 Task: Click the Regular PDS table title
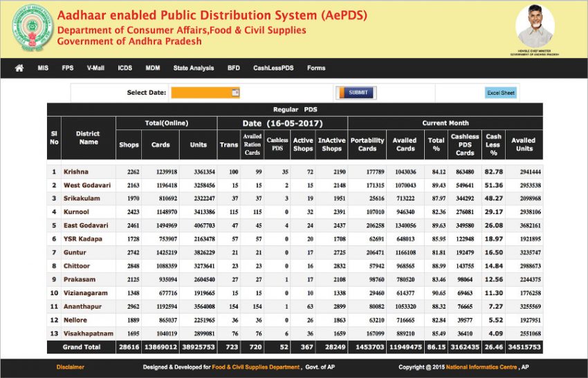click(295, 109)
